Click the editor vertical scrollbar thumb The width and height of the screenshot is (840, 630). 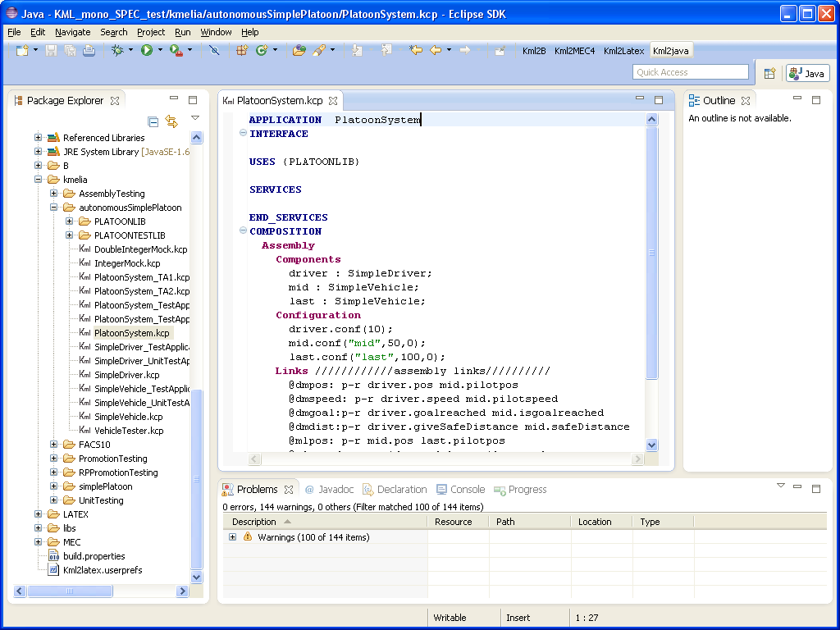tap(652, 254)
